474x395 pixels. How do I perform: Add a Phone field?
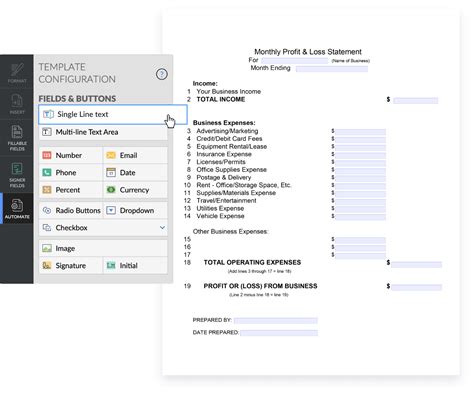point(70,173)
